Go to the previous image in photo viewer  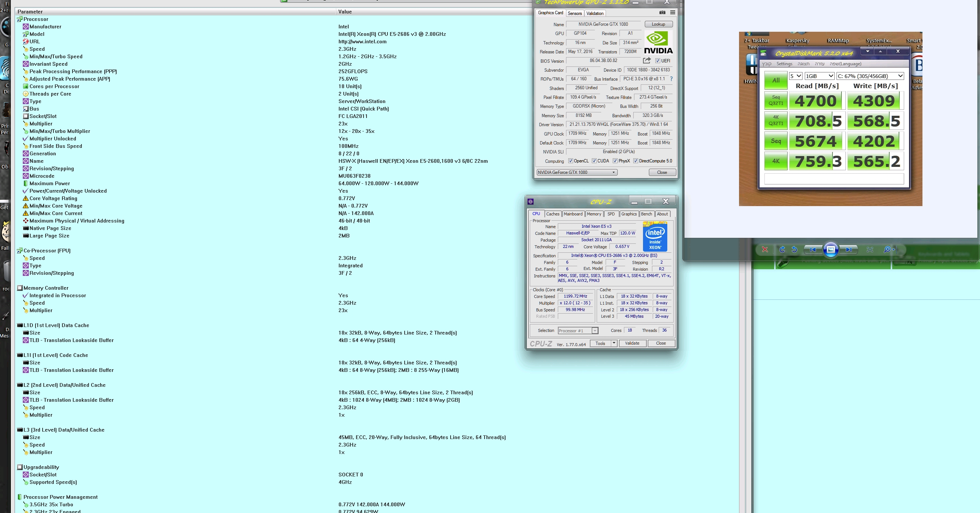point(813,249)
